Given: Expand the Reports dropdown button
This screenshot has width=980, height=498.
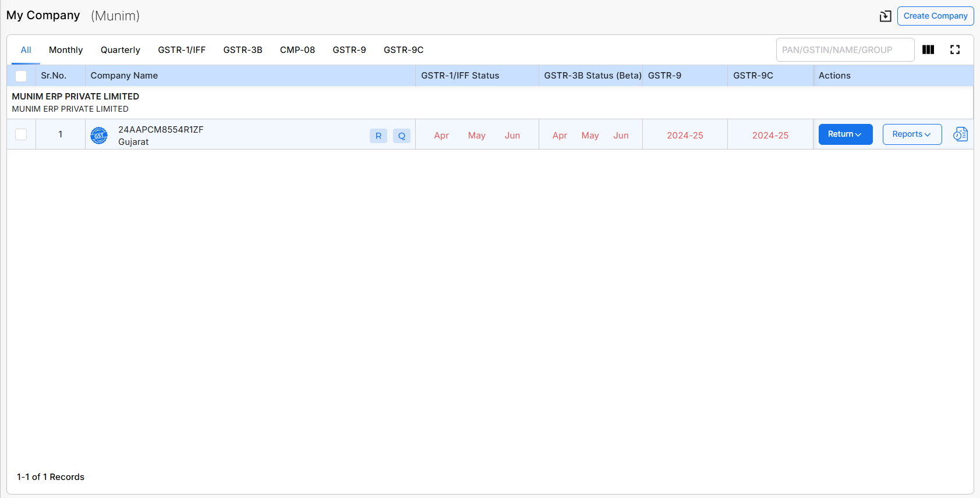Looking at the screenshot, I should tap(912, 134).
